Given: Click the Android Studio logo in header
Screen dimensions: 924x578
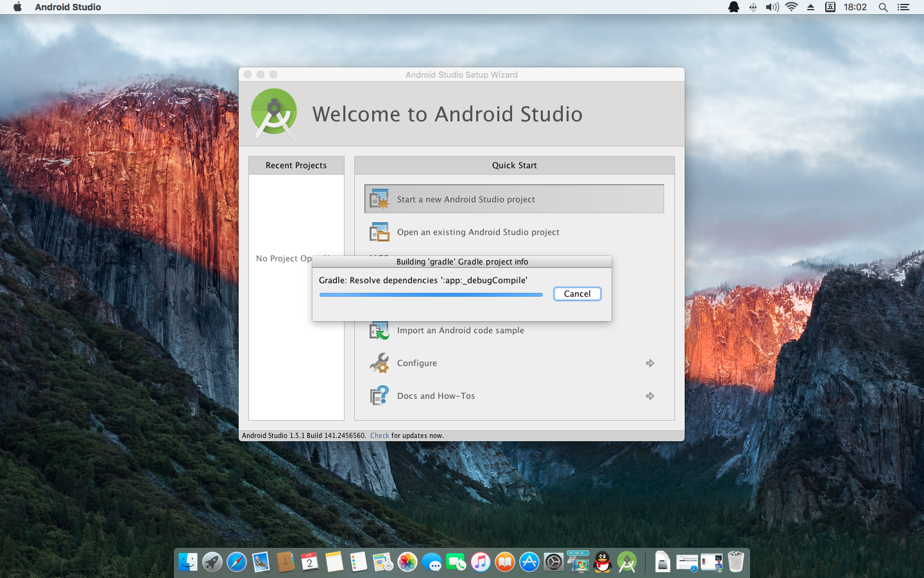Looking at the screenshot, I should point(274,113).
